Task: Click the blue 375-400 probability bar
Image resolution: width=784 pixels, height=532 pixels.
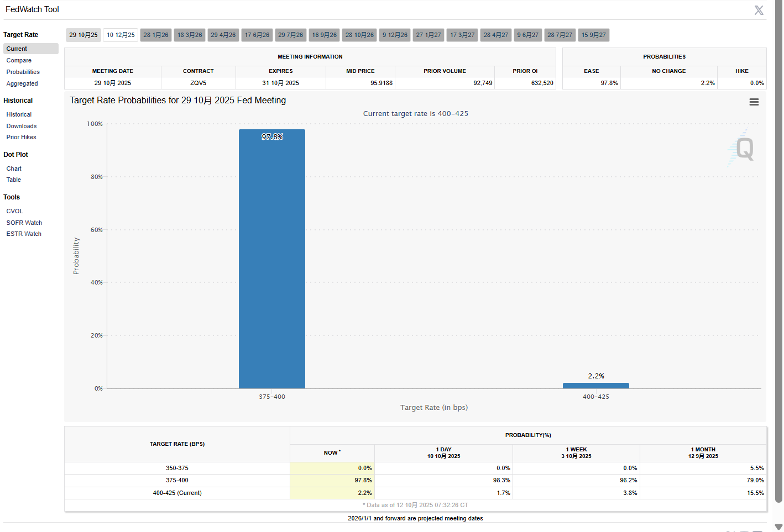Action: click(271, 260)
